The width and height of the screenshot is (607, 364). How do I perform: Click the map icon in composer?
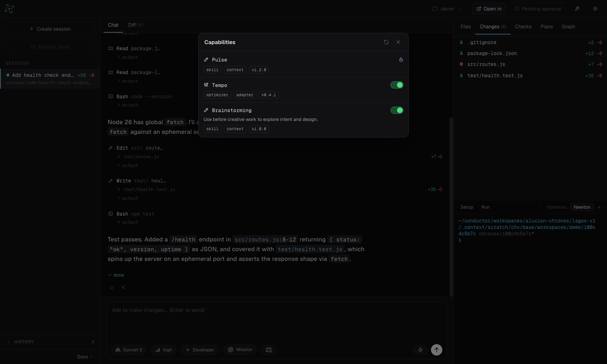tap(269, 350)
